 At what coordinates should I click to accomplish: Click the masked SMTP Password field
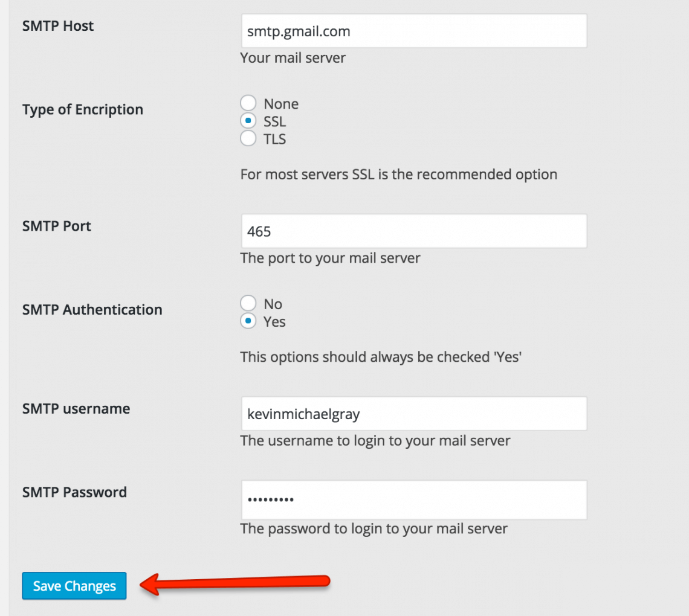point(413,499)
